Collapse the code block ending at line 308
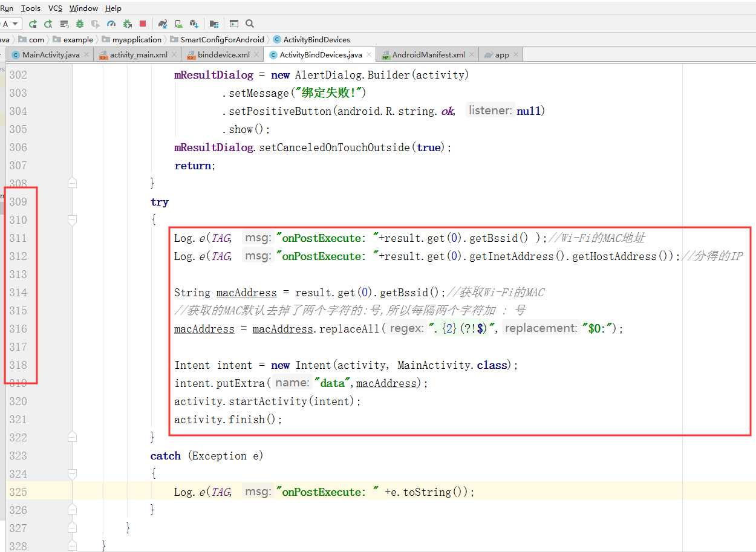This screenshot has height=552, width=756. click(73, 183)
